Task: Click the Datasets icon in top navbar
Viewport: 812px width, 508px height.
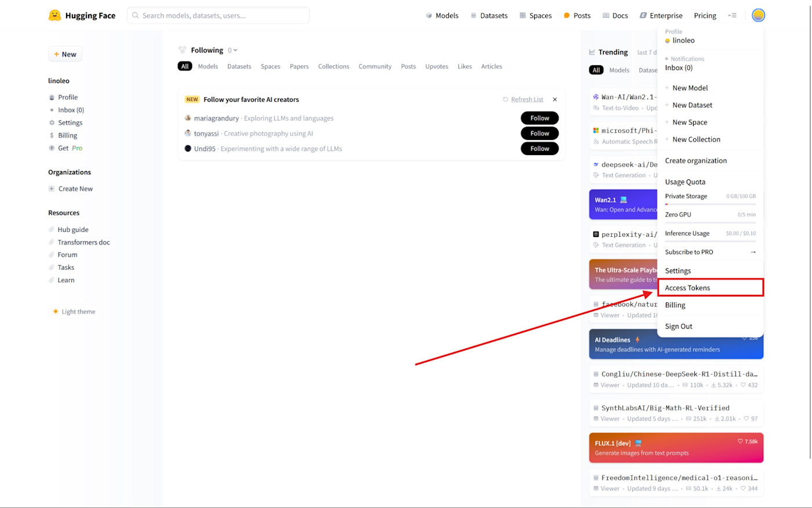Action: (x=473, y=16)
